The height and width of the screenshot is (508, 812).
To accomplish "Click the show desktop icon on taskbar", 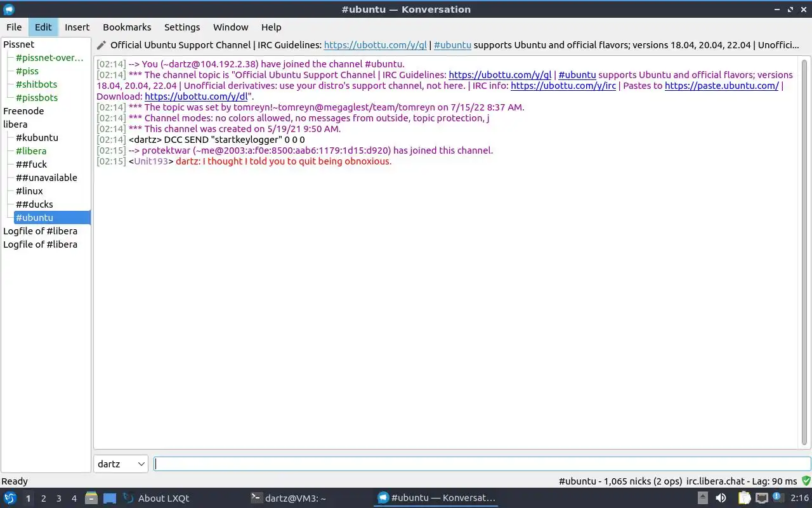I will [110, 498].
